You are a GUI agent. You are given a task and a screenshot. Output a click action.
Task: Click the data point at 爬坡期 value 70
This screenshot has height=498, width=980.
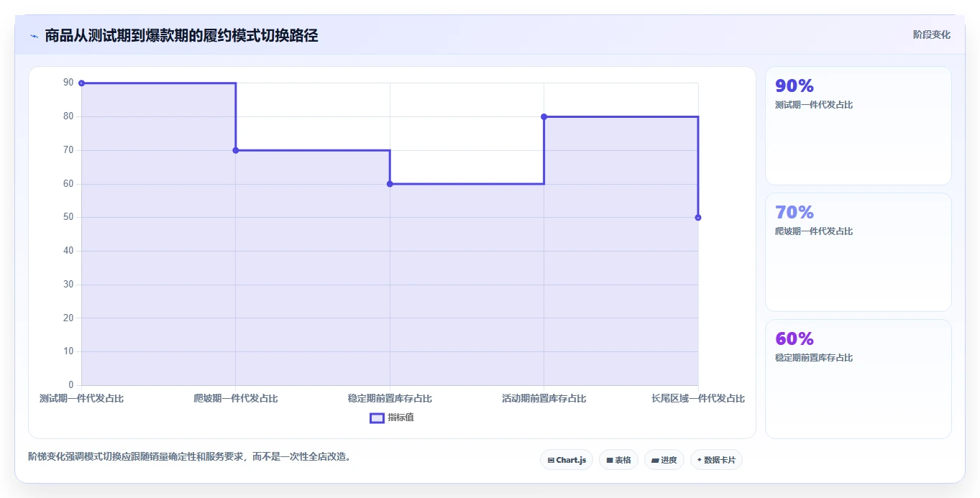click(x=236, y=150)
